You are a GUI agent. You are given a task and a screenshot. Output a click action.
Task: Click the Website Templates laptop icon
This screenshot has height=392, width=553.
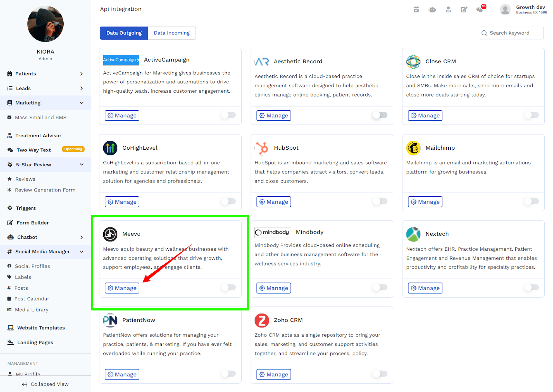click(11, 328)
